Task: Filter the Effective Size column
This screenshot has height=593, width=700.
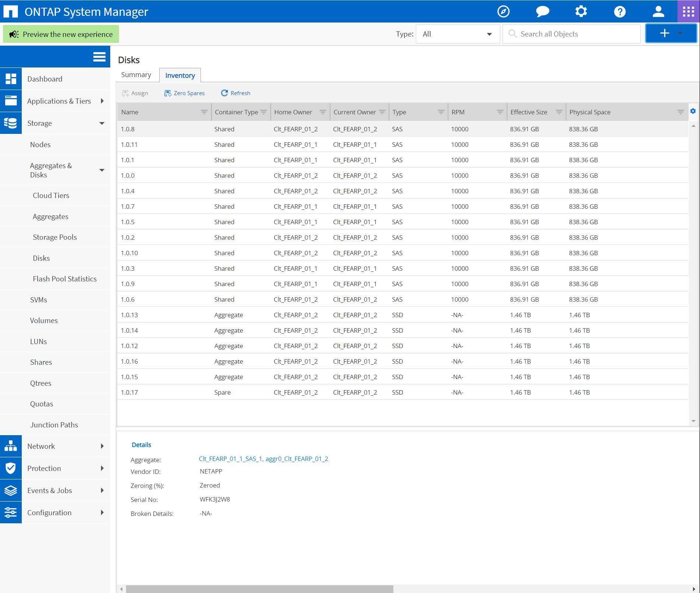Action: (559, 112)
